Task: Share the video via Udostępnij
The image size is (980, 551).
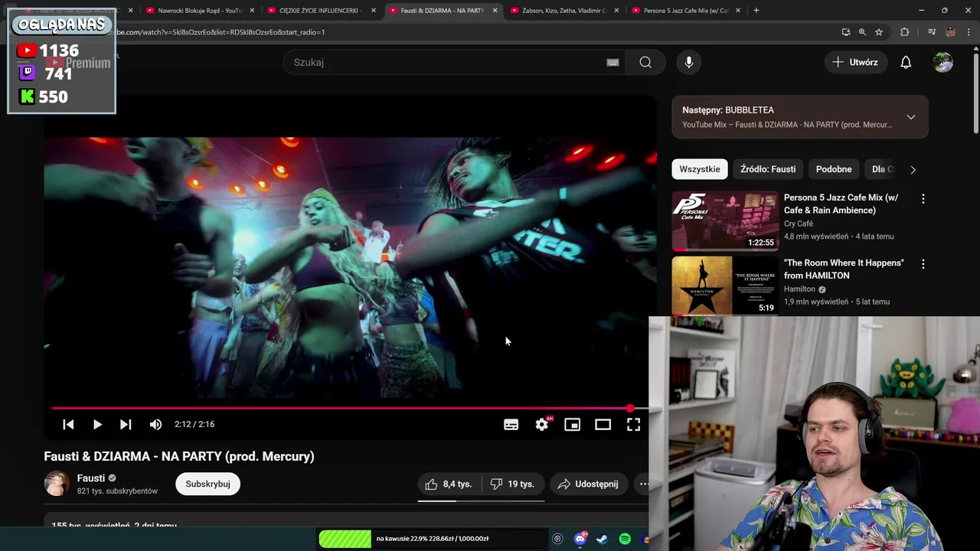Action: pyautogui.click(x=588, y=484)
